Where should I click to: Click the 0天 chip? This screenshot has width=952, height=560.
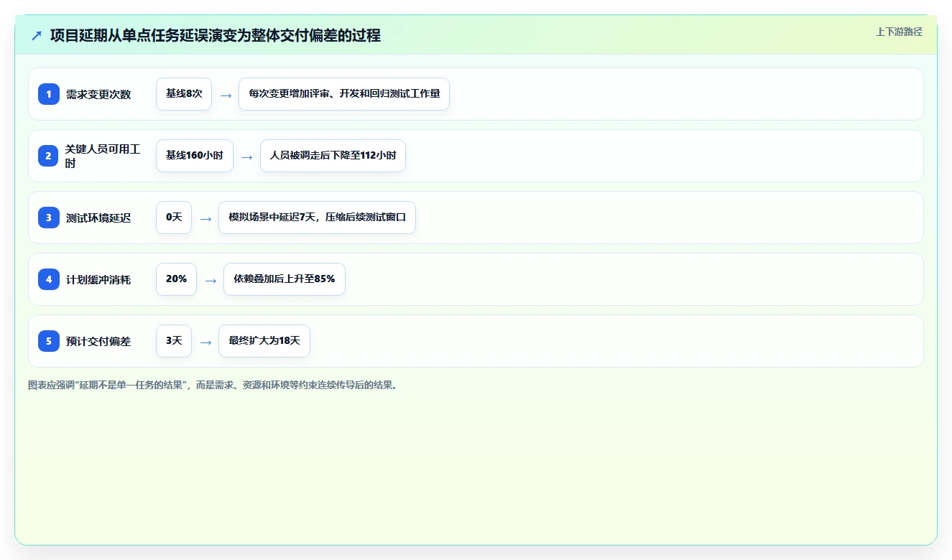[x=174, y=218]
